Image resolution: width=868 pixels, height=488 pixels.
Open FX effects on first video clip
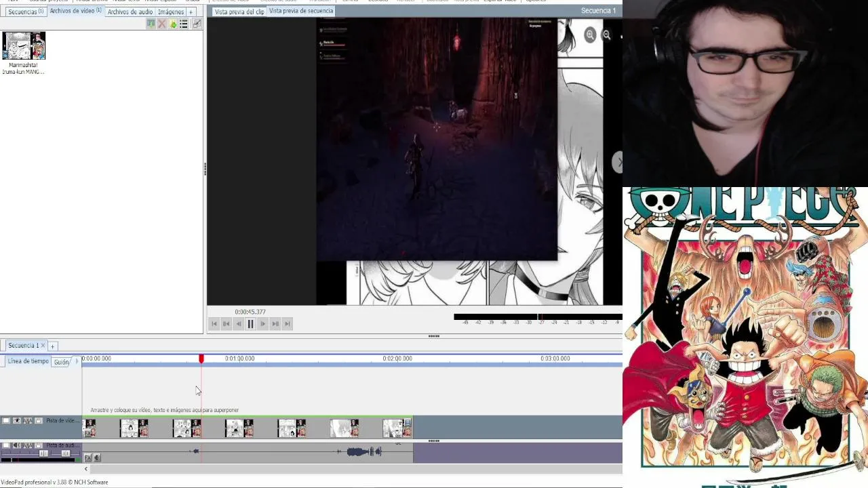pos(87,433)
